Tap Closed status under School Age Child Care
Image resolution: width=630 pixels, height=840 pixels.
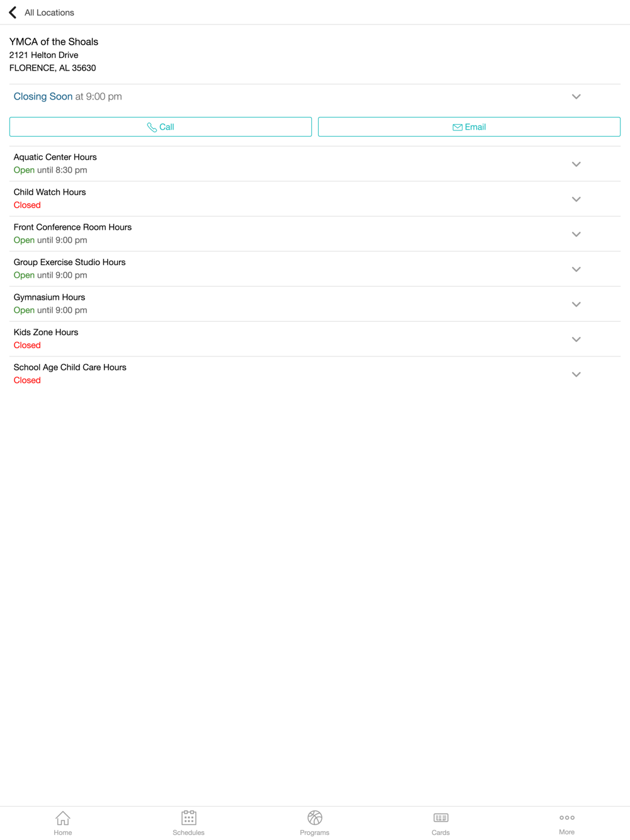[x=27, y=380]
